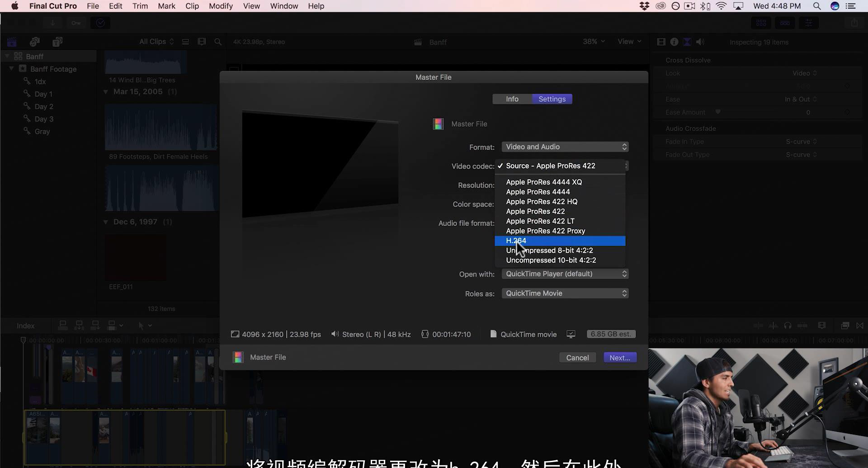The height and width of the screenshot is (468, 868).
Task: Open the Mark menu
Action: (x=166, y=6)
